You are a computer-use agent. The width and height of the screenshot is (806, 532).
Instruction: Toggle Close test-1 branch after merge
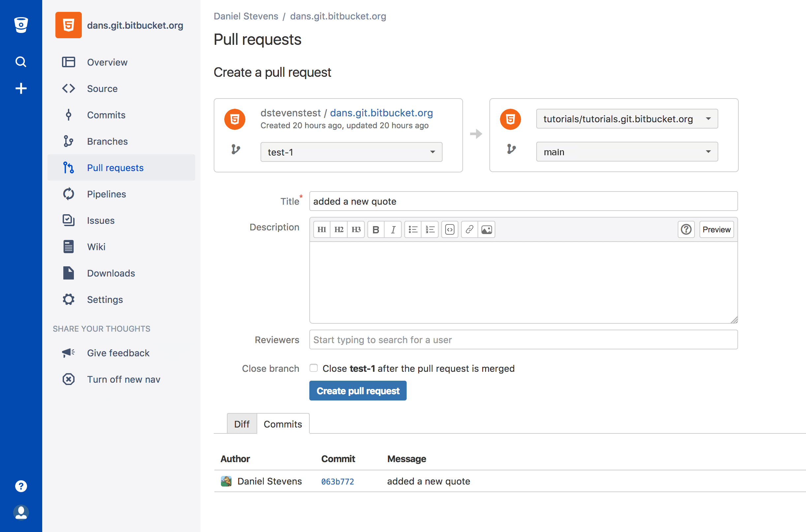pyautogui.click(x=313, y=368)
